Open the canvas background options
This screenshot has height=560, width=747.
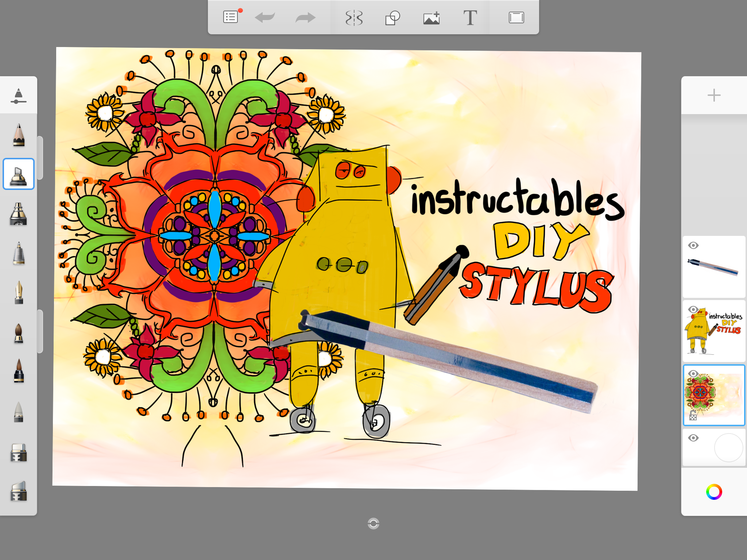point(516,17)
